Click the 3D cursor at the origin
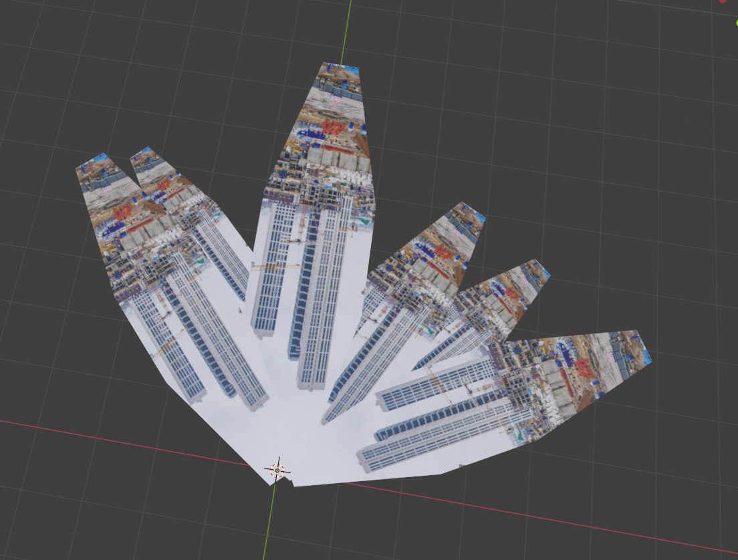The width and height of the screenshot is (738, 560). click(x=277, y=470)
